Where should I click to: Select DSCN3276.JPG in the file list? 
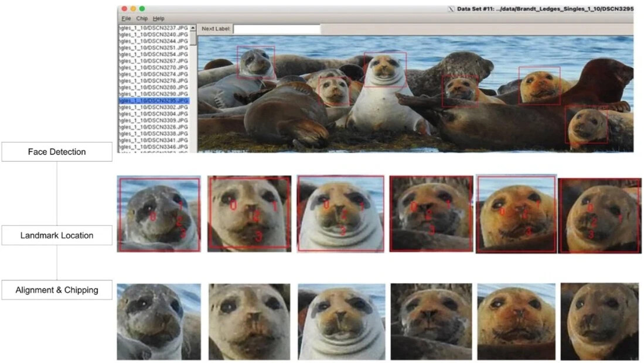(x=154, y=81)
